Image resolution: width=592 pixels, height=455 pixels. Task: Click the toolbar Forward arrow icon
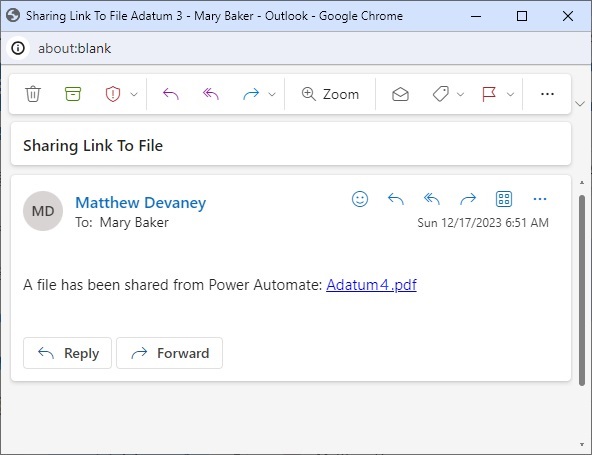pos(251,94)
